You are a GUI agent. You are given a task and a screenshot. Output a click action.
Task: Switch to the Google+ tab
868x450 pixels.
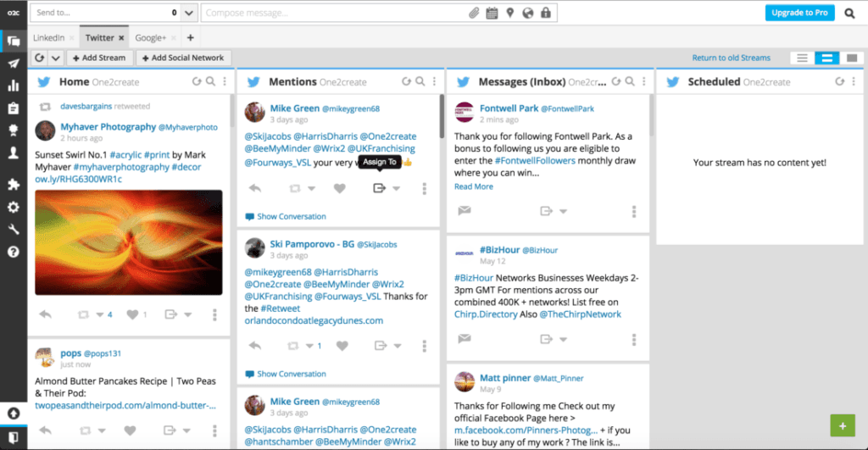[151, 37]
